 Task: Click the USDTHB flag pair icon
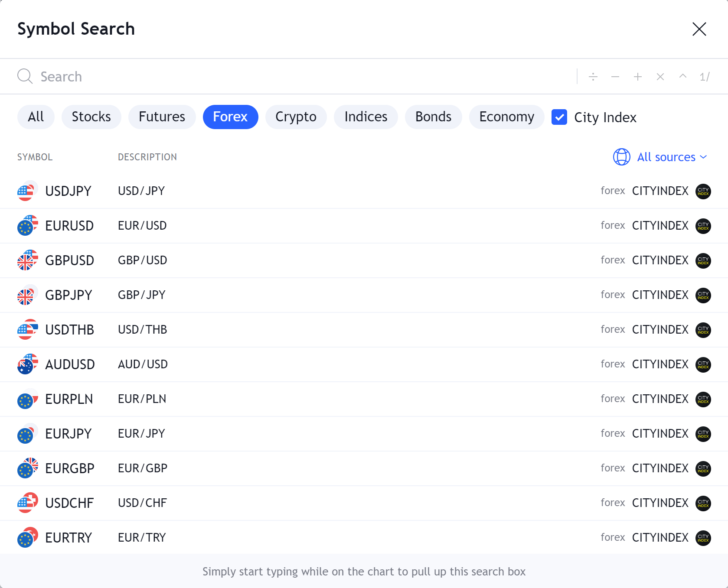click(x=27, y=329)
